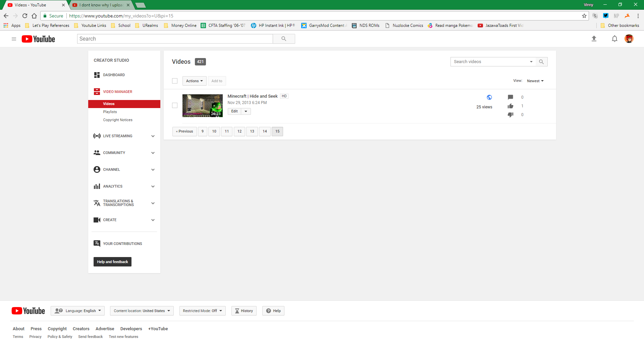Open the Minecraft | Hide and Seek title link
The height and width of the screenshot is (349, 644).
pyautogui.click(x=253, y=96)
